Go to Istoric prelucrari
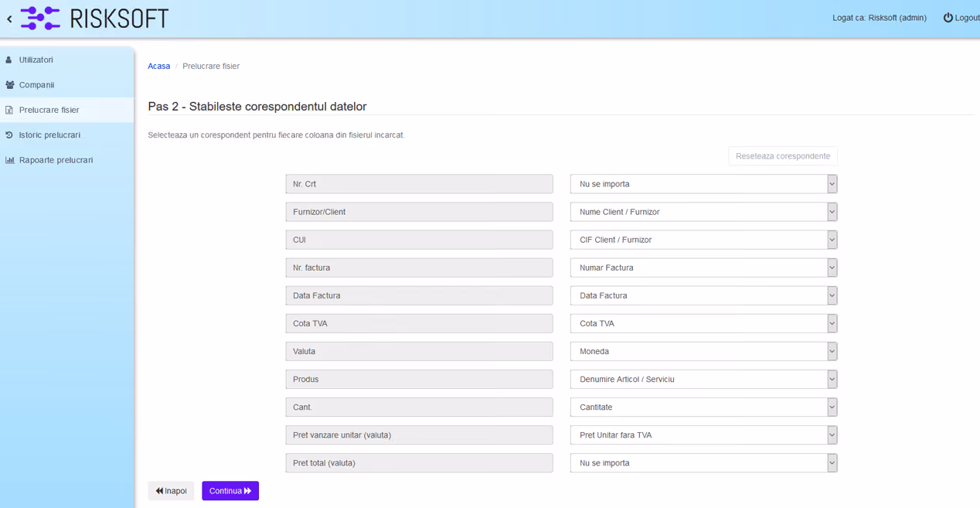 point(67,135)
